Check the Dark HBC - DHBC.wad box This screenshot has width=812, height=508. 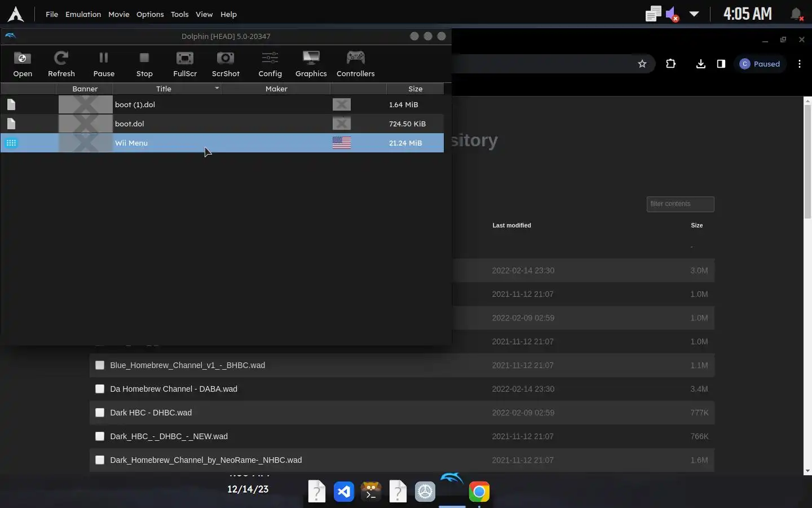click(x=100, y=413)
